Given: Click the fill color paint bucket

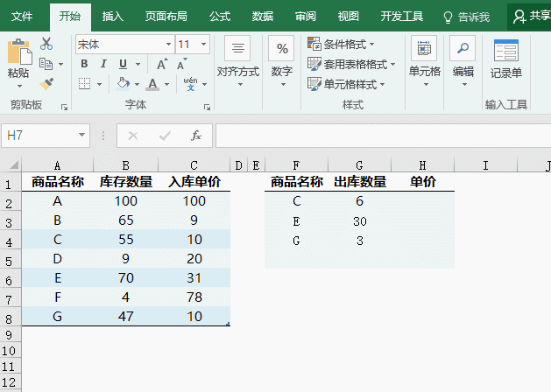Looking at the screenshot, I should tap(123, 84).
